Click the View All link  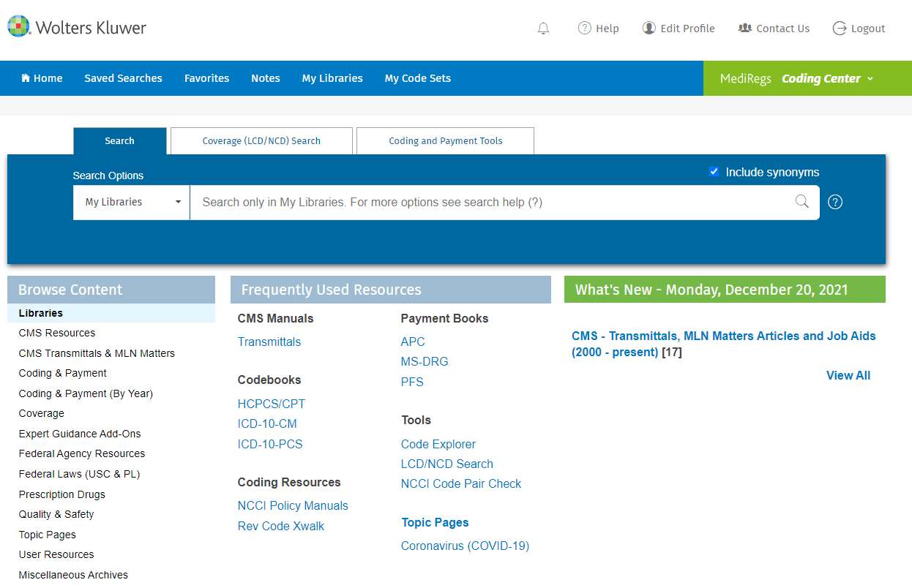(848, 375)
